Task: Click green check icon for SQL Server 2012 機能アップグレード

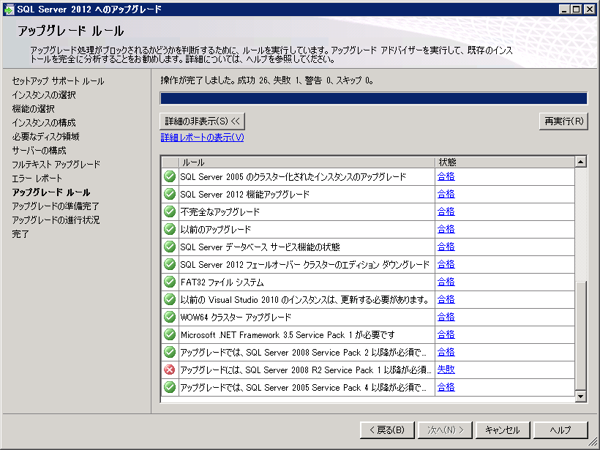Action: point(170,194)
